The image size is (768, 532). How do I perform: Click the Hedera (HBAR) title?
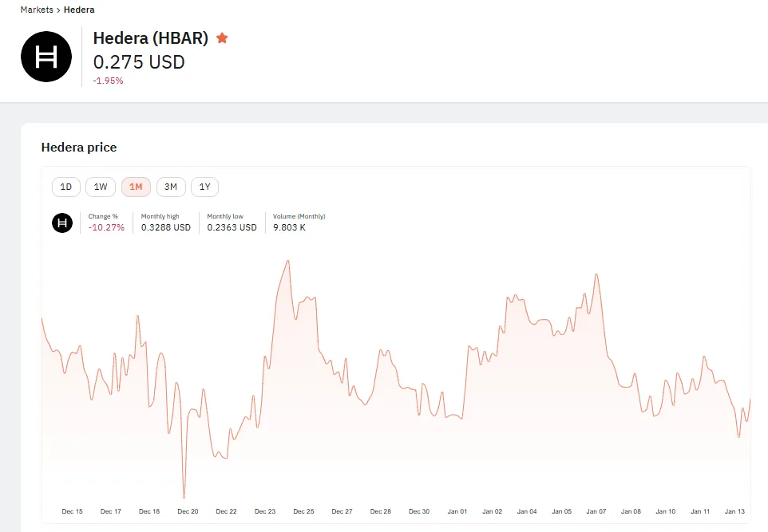151,37
